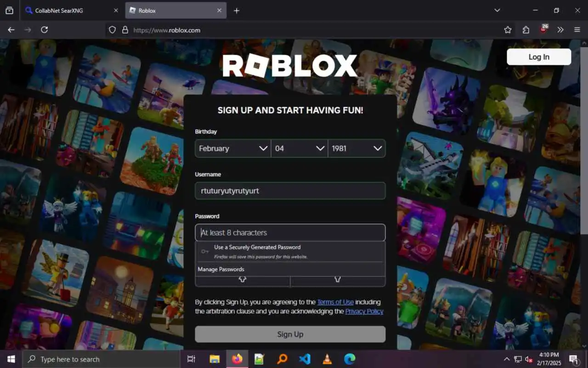Viewport: 588px width, 368px height.
Task: Open the Notepad++ taskbar icon
Action: [x=260, y=359]
